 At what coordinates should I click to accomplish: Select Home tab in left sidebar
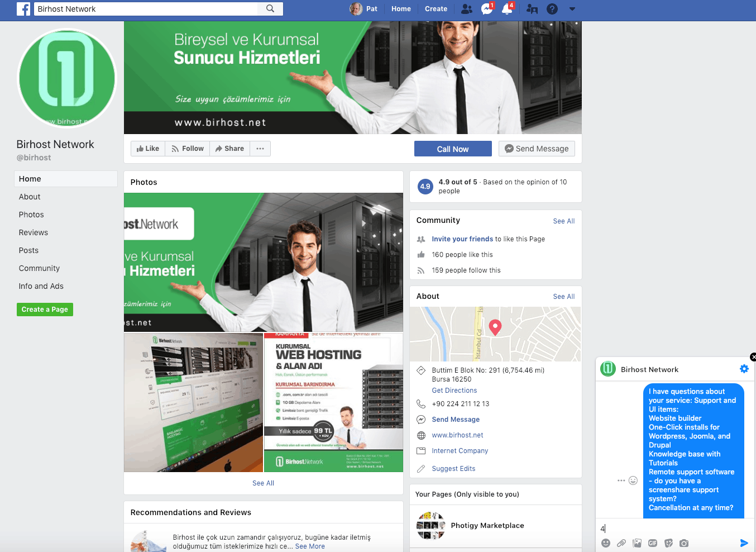66,179
